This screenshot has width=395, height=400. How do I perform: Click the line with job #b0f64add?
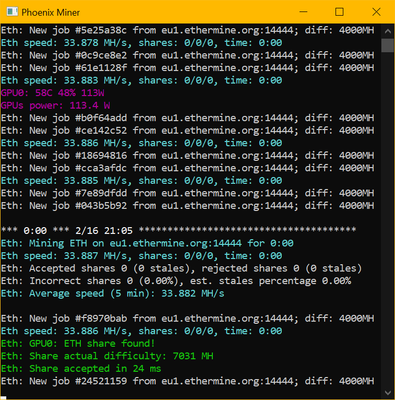click(188, 118)
